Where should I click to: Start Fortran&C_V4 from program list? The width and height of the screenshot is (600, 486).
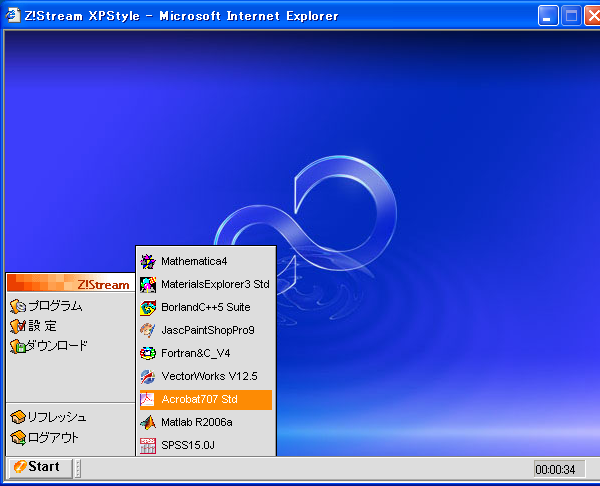pyautogui.click(x=206, y=354)
